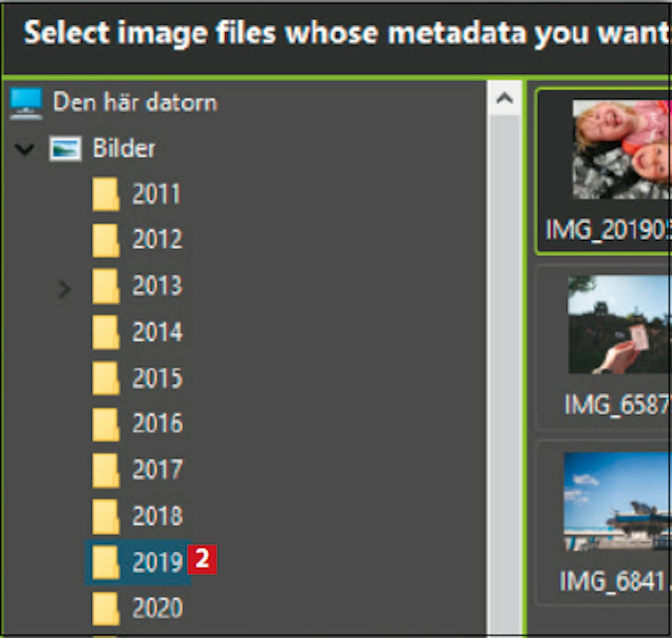Select the 2017 folder label
Screen dimensions: 672x638
(157, 470)
